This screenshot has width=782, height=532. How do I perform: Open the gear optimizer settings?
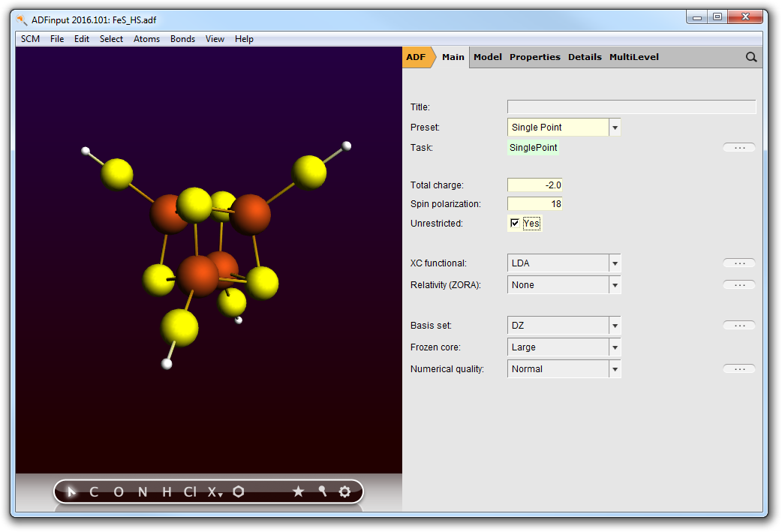344,491
